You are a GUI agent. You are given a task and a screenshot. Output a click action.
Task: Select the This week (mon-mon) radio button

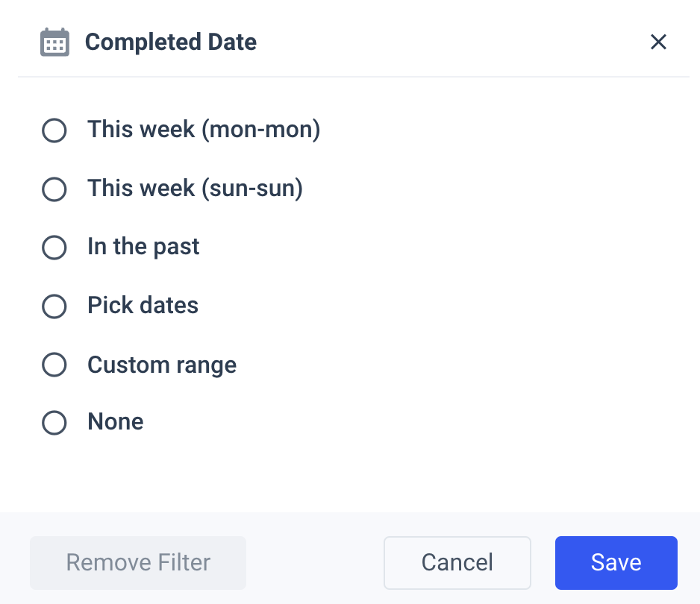click(54, 130)
